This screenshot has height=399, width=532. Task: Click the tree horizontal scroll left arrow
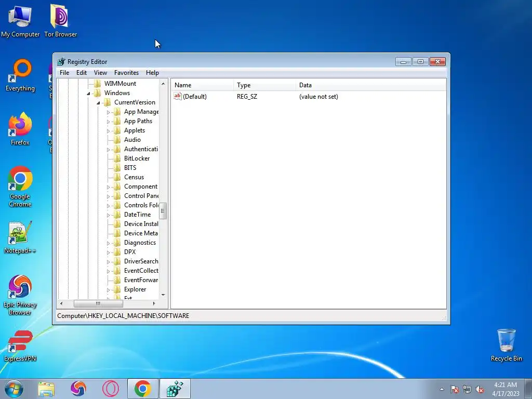click(x=61, y=303)
